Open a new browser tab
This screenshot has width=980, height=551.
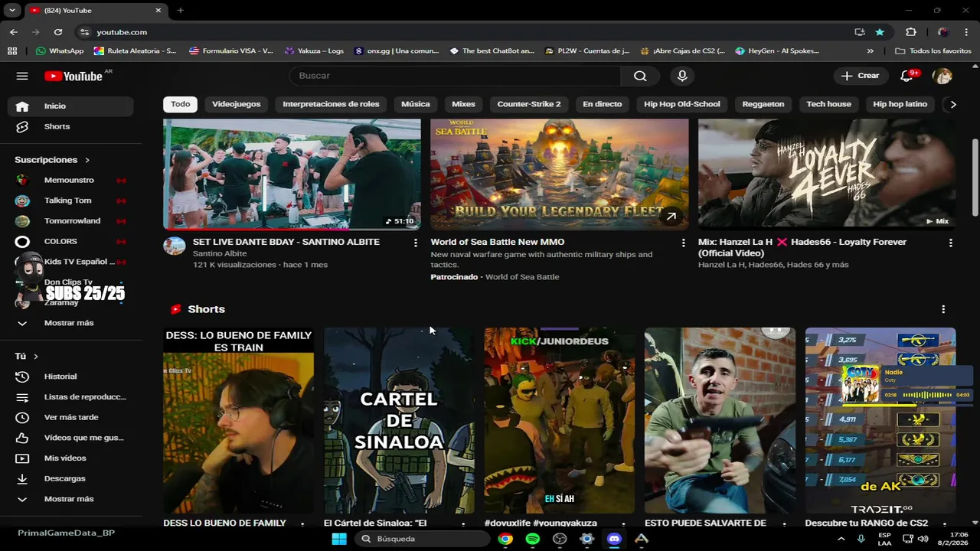[181, 11]
